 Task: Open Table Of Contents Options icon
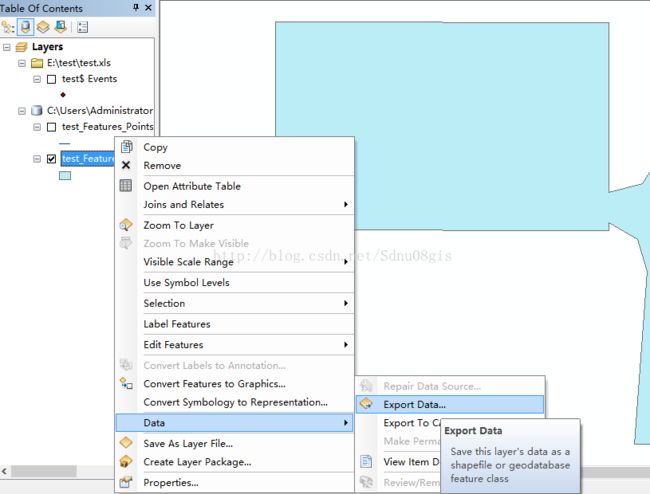pyautogui.click(x=82, y=27)
